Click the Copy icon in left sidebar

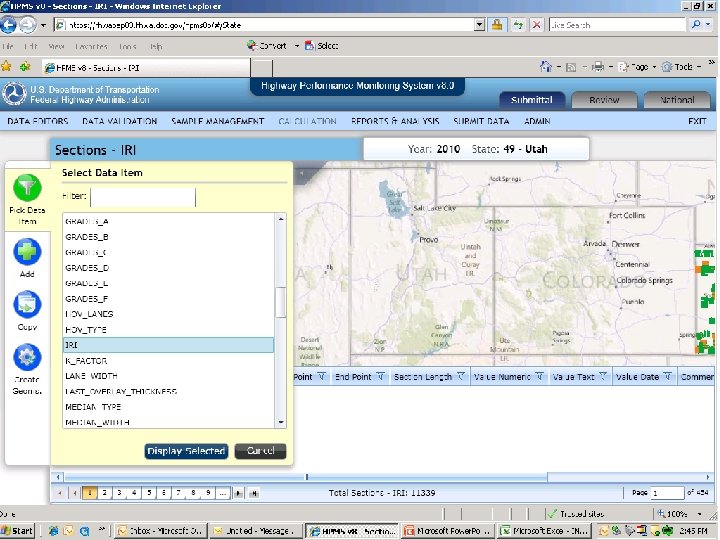click(27, 304)
